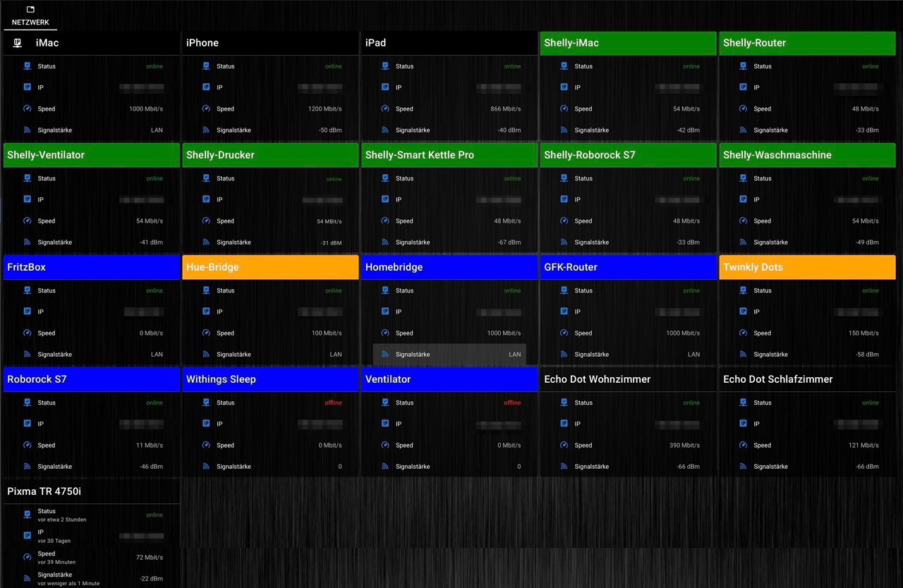Click Status icon in Shelly-Roborock S7 card
Image resolution: width=903 pixels, height=588 pixels.
(x=564, y=178)
